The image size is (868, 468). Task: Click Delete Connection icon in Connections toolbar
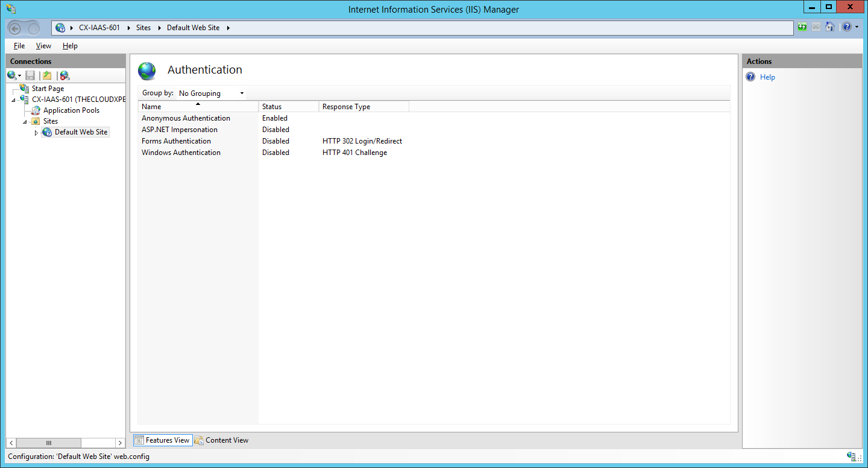(x=64, y=75)
